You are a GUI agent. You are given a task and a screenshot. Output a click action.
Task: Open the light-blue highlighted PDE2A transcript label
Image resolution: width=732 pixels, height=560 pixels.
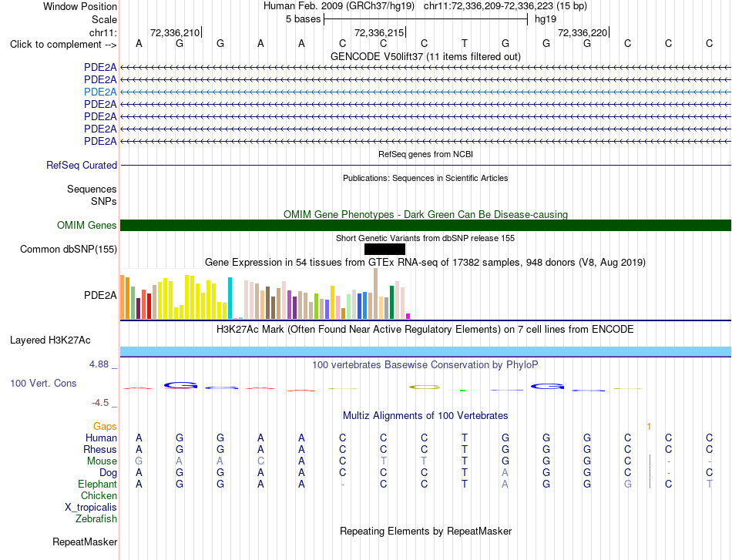pos(100,92)
